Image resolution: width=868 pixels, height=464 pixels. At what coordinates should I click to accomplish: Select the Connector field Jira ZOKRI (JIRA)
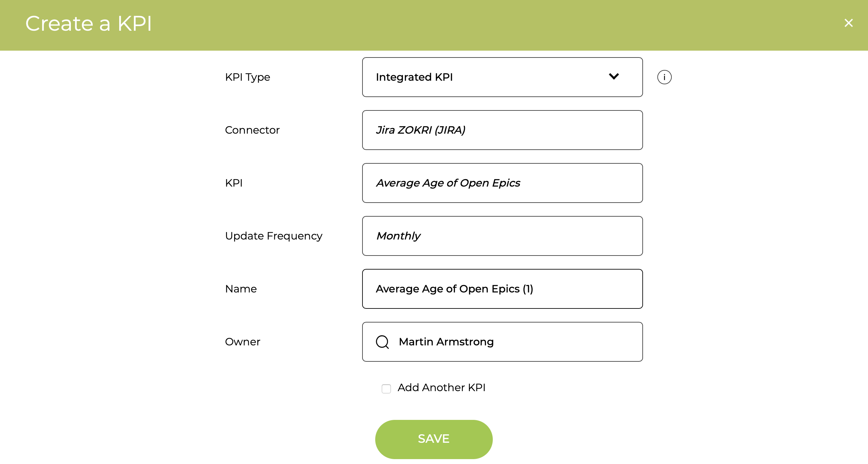[x=502, y=130]
